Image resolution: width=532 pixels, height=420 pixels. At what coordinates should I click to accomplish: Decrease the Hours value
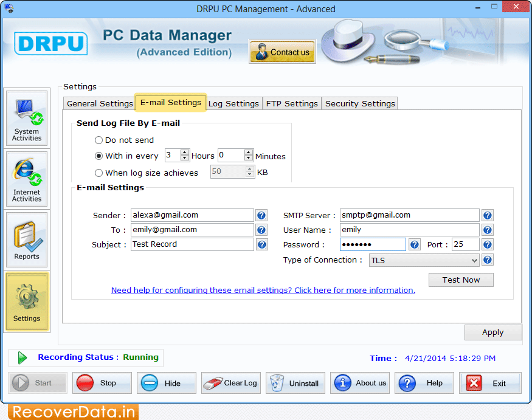click(185, 158)
